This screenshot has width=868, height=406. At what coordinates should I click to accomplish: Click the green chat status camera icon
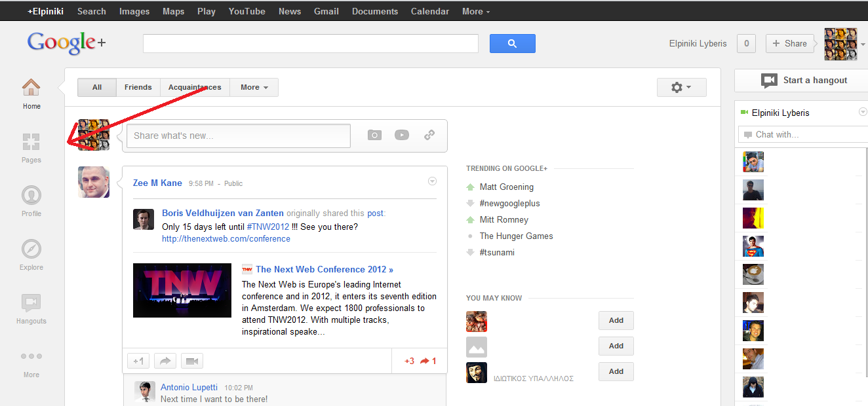pyautogui.click(x=744, y=113)
